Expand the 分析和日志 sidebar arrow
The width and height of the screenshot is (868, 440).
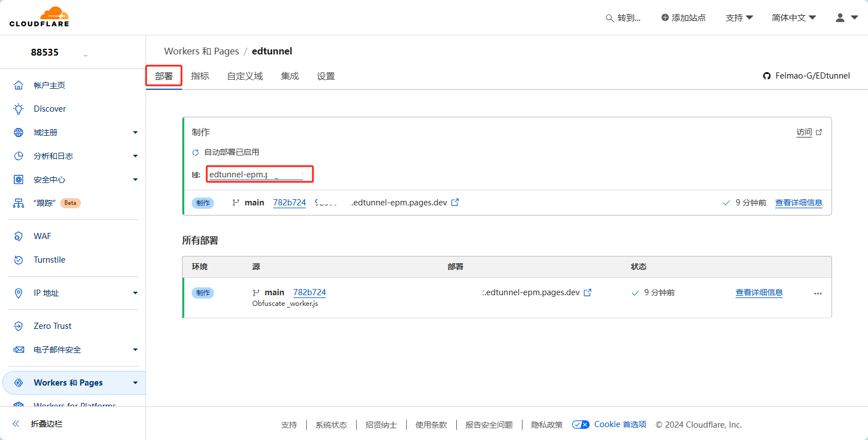pyautogui.click(x=135, y=156)
